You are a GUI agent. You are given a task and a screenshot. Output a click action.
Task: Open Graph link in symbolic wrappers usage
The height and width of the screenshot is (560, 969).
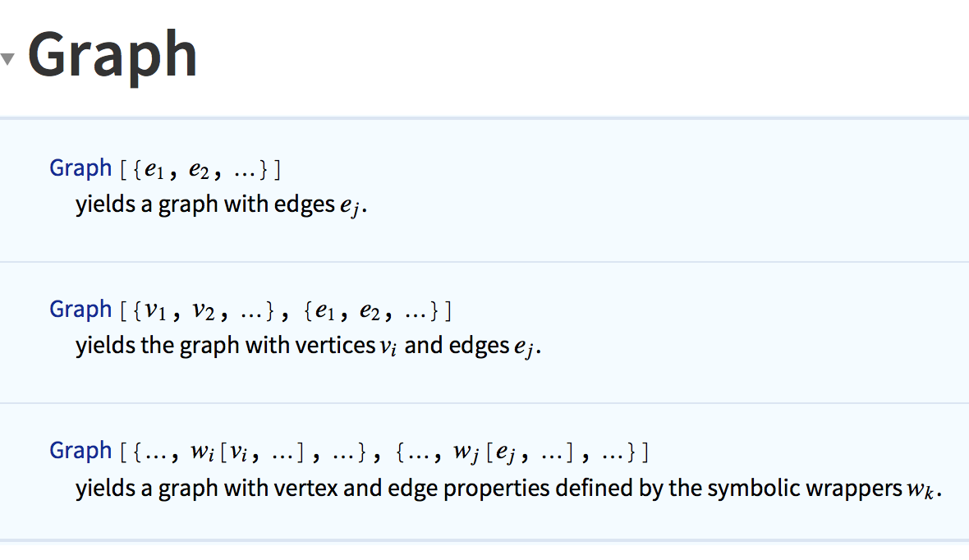point(80,451)
